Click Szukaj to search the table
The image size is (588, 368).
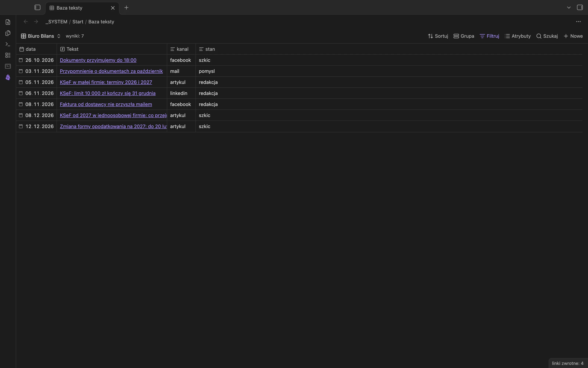547,36
